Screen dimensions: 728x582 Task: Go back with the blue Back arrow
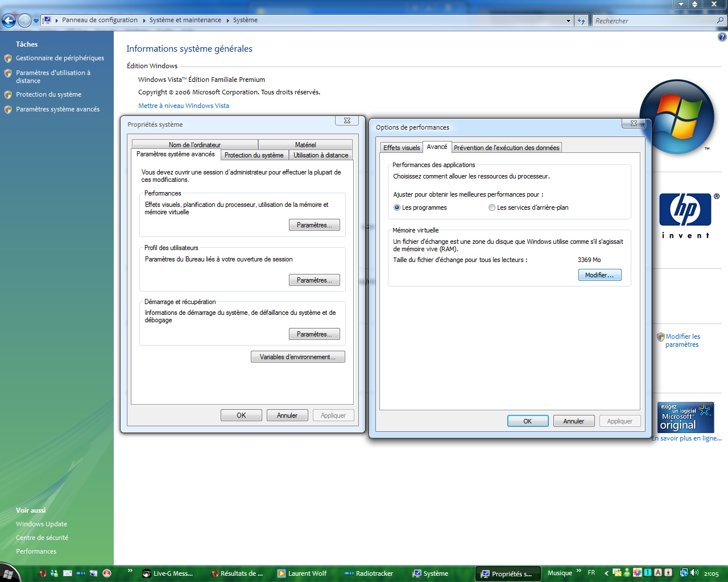[9, 20]
